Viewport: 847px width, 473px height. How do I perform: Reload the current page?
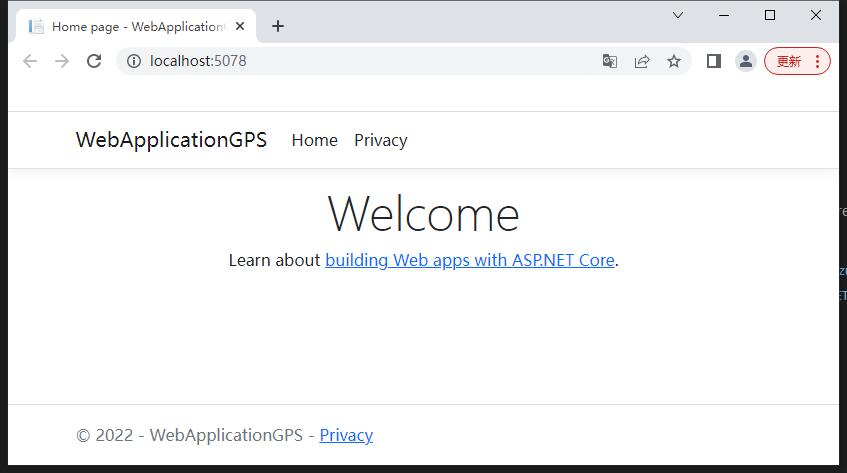tap(94, 61)
